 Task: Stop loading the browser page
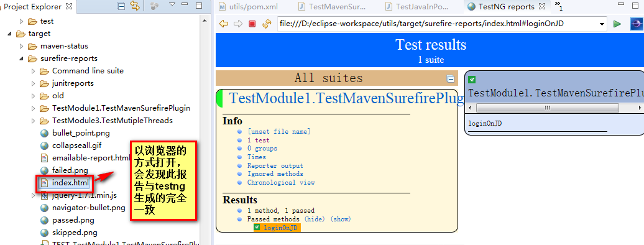[252, 24]
